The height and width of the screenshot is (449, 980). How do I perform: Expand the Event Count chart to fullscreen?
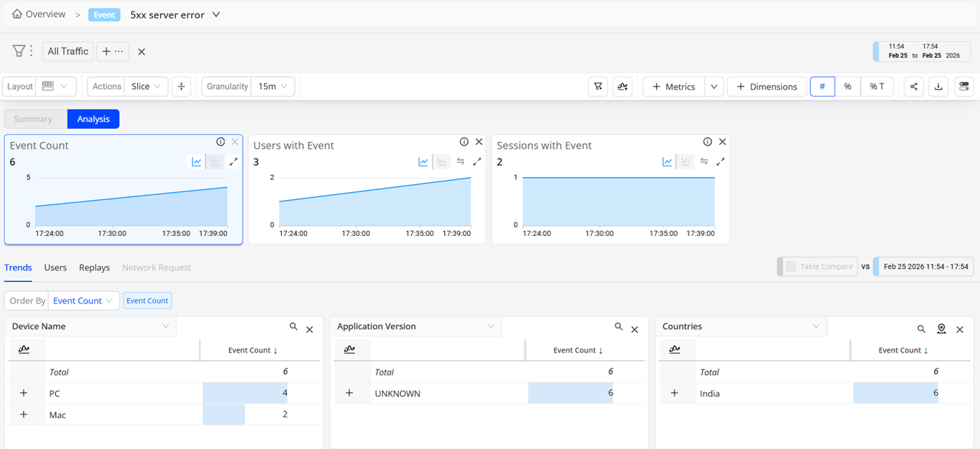click(234, 162)
